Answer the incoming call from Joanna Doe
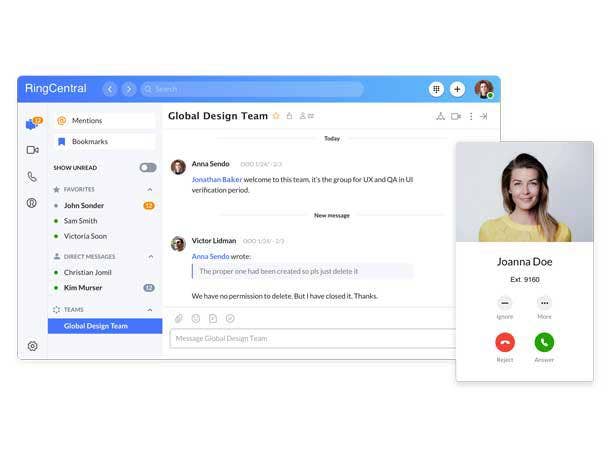The image size is (610, 457). tap(544, 342)
